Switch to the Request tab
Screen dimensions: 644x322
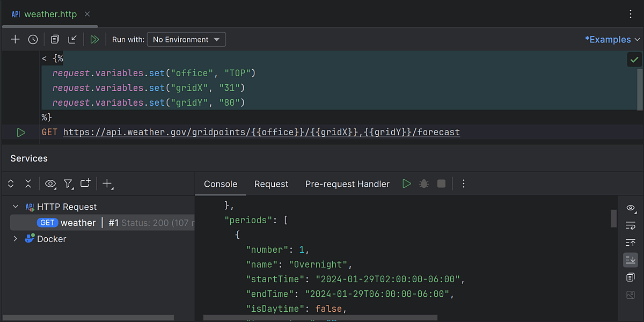click(271, 184)
